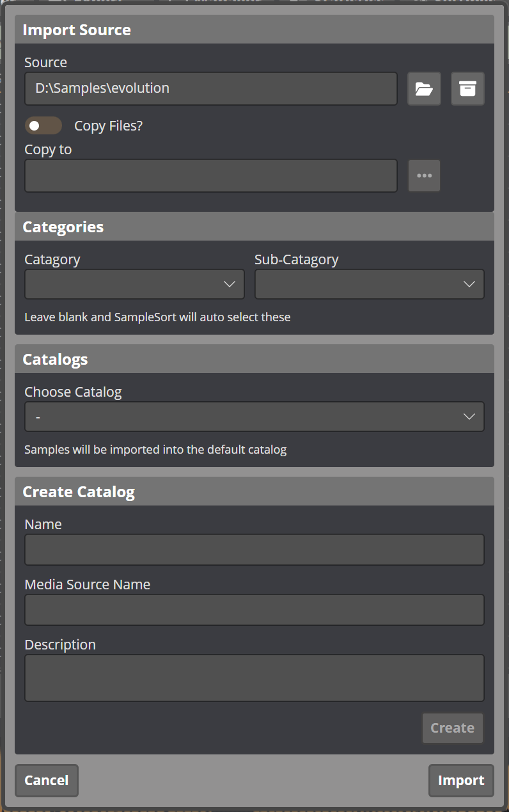Click the catalog Name input field

254,550
